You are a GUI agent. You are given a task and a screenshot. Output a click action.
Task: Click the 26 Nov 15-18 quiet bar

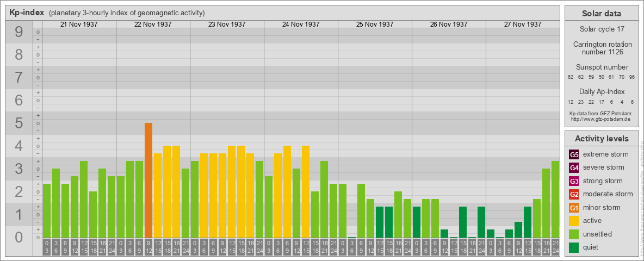coord(462,222)
